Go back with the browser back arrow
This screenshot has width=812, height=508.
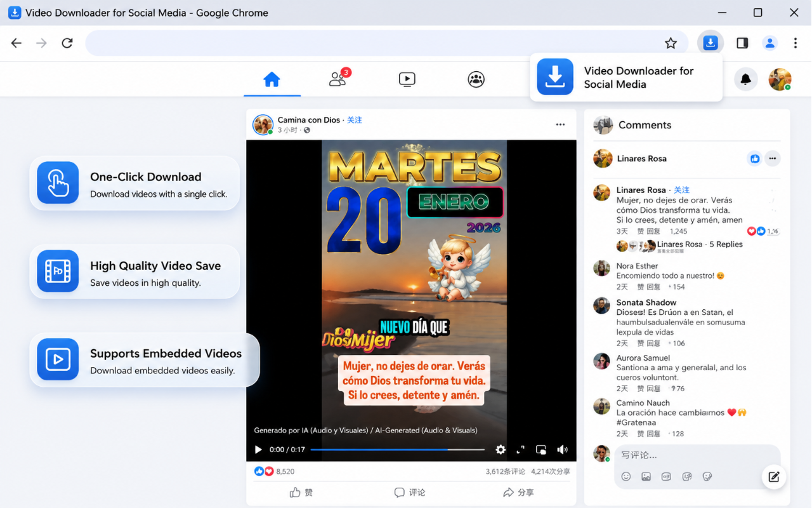tap(16, 43)
